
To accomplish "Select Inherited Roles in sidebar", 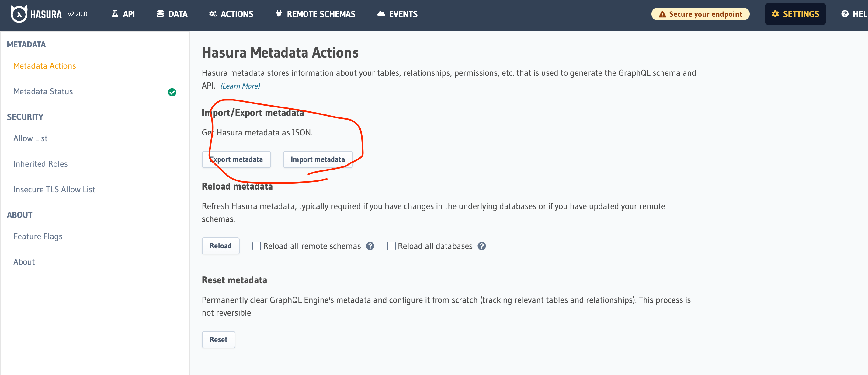I will point(40,164).
